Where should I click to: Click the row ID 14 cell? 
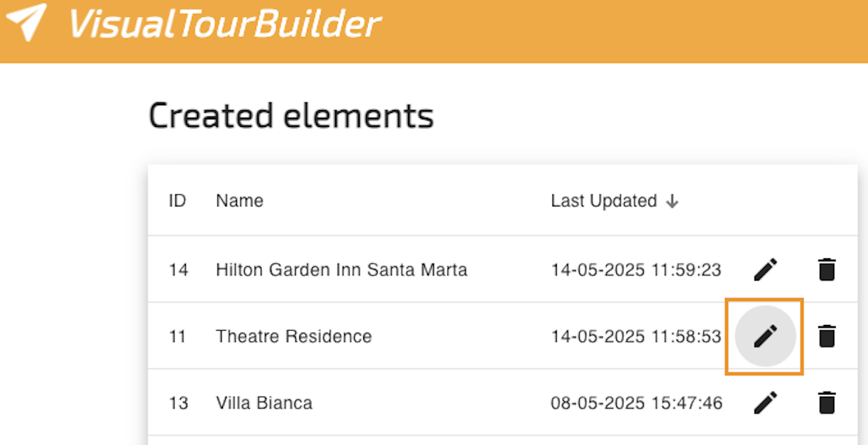[x=179, y=270]
